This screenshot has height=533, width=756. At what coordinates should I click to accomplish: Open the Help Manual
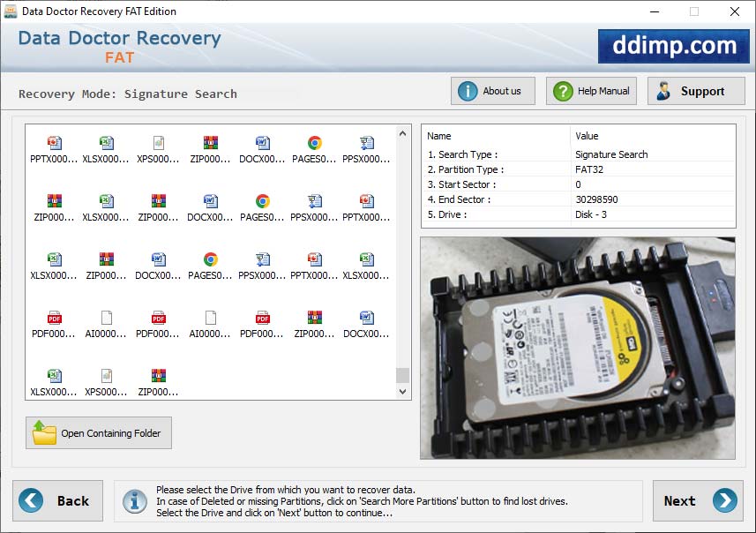pos(590,90)
